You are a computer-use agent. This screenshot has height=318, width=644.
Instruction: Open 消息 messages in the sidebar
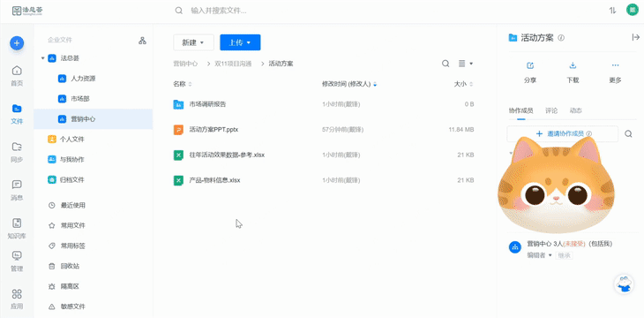pyautogui.click(x=17, y=190)
